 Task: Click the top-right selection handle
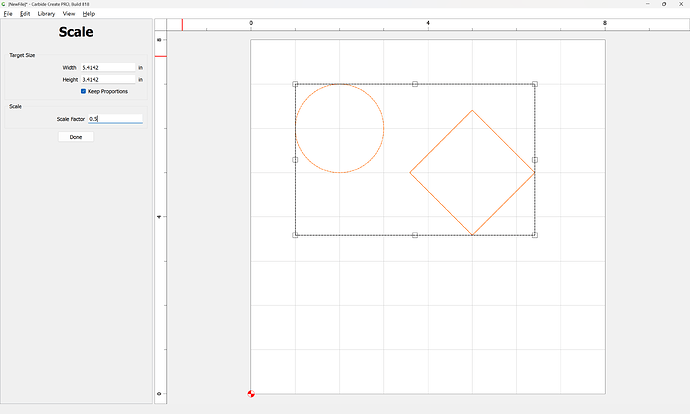click(x=535, y=84)
